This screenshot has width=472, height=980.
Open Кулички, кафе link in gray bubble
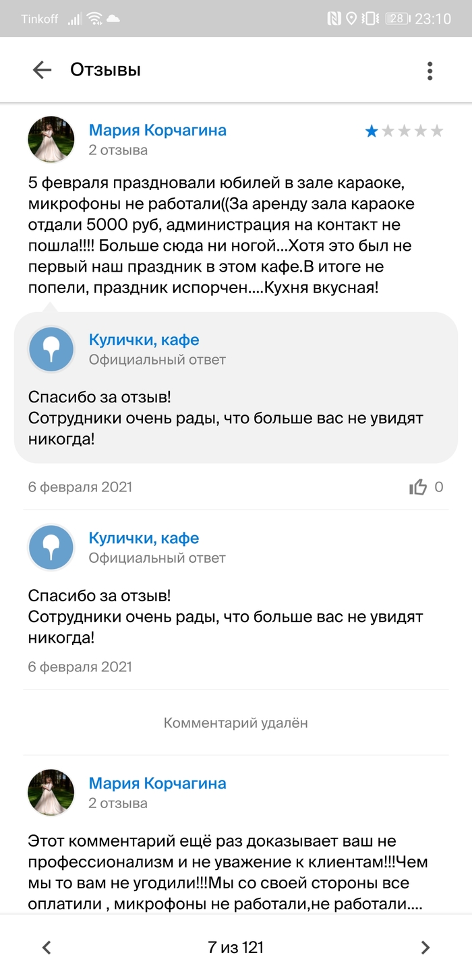pos(144,340)
